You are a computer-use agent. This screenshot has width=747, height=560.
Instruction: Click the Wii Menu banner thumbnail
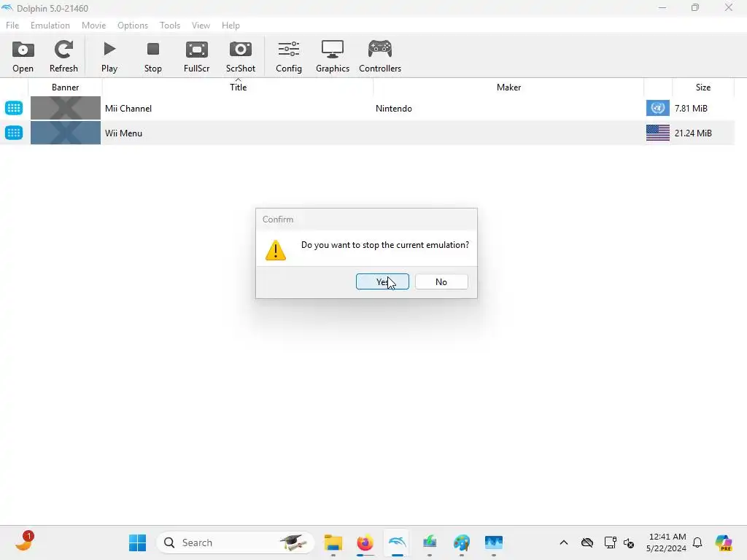pyautogui.click(x=65, y=133)
